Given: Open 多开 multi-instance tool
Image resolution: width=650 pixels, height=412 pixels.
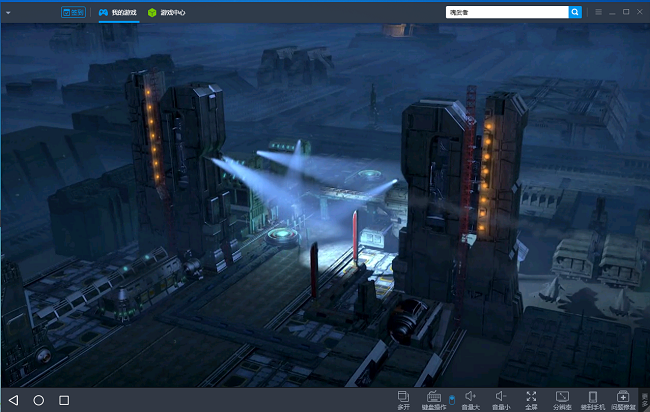Looking at the screenshot, I should [403, 400].
